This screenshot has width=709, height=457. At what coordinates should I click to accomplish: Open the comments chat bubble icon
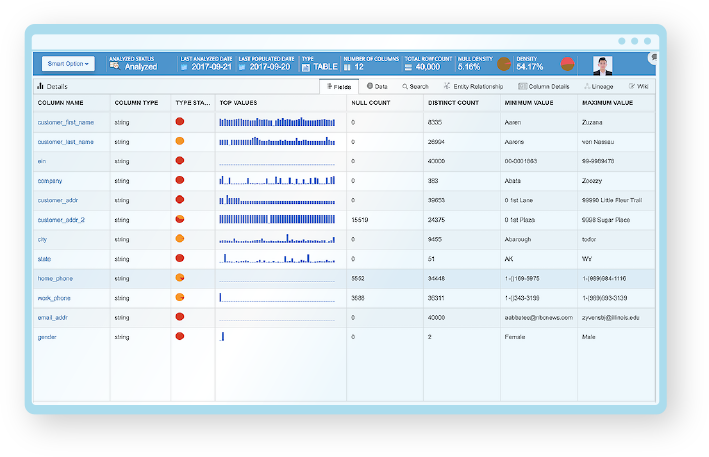point(653,58)
